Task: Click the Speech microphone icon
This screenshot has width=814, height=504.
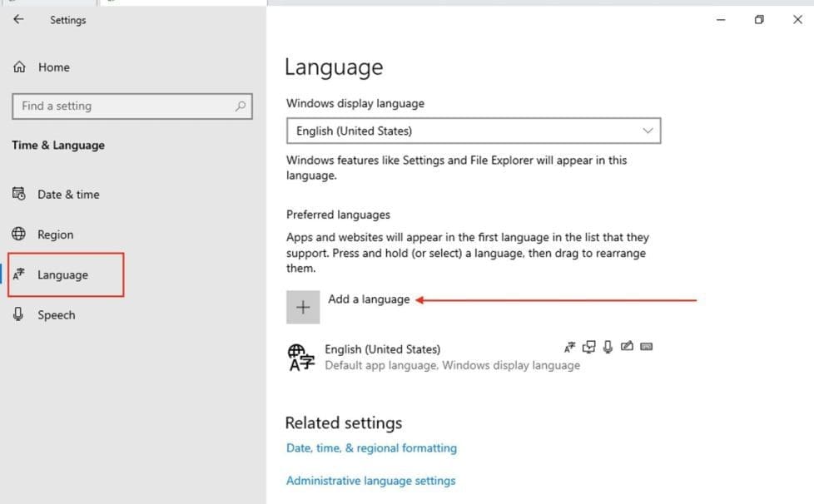Action: (18, 314)
